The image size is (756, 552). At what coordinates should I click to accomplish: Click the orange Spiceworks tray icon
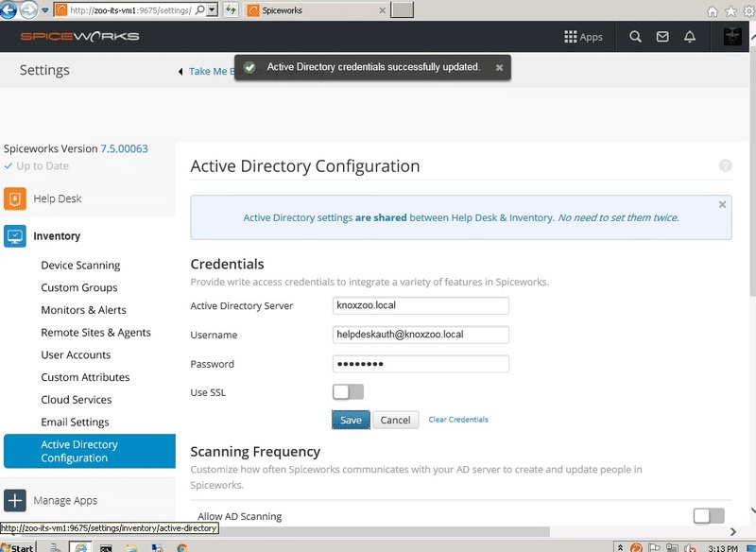click(x=636, y=547)
